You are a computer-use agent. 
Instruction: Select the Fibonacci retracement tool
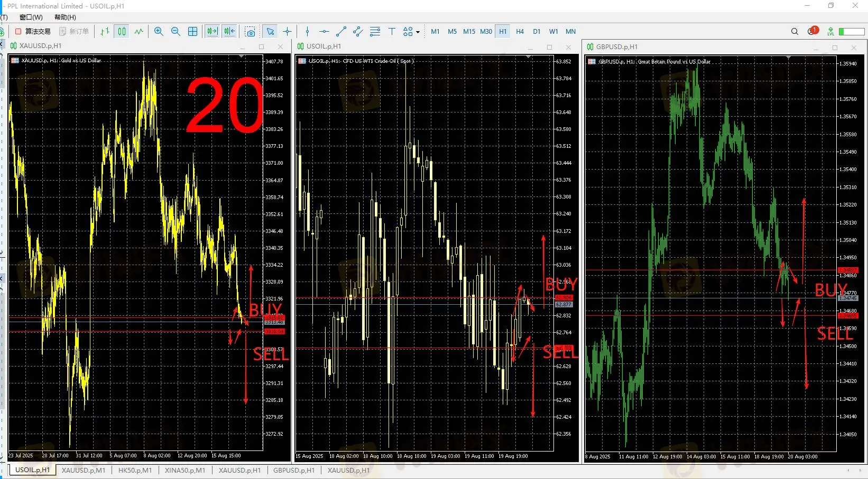(375, 32)
